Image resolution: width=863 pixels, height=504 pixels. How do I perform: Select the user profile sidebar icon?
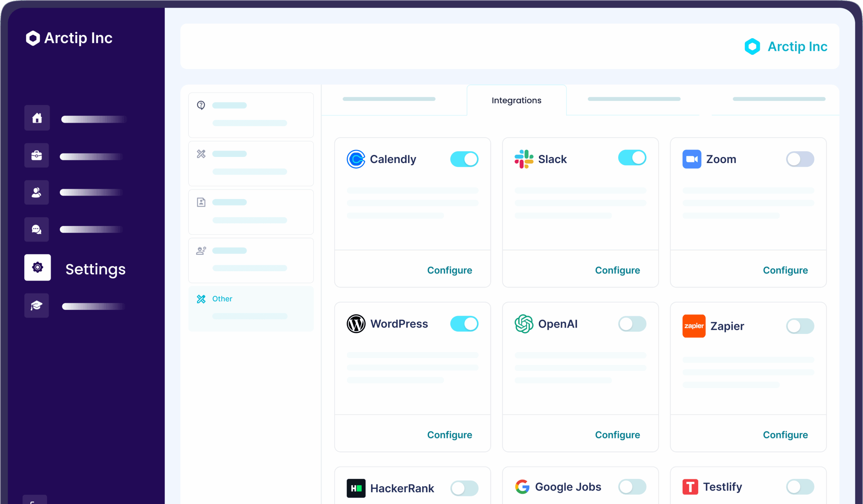[x=37, y=193]
